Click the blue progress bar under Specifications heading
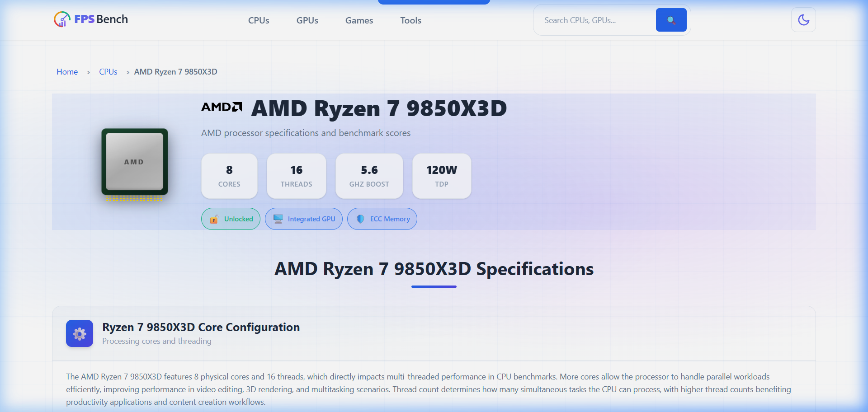 point(434,286)
